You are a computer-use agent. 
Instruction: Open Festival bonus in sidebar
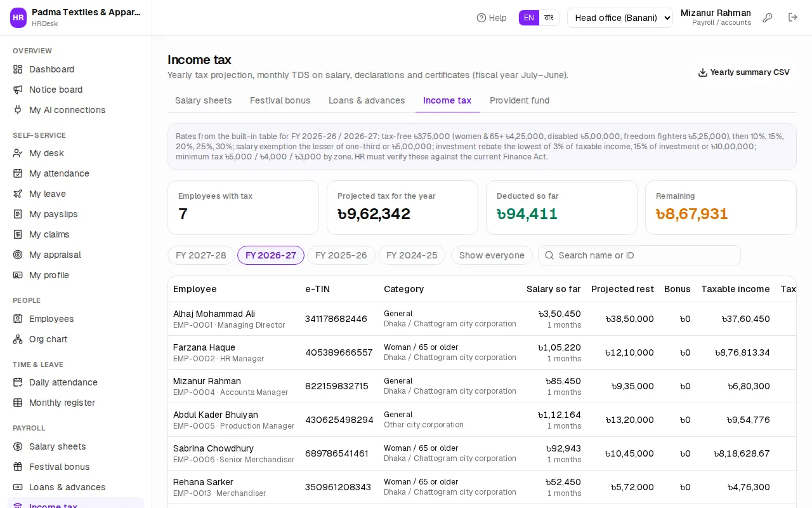[75, 467]
